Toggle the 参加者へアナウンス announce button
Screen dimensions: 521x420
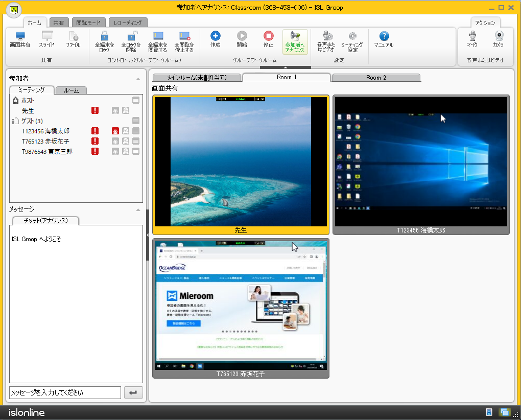(x=295, y=41)
